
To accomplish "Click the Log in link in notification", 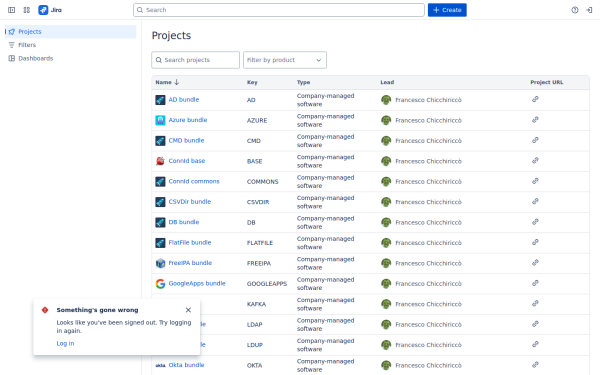I will tap(65, 344).
